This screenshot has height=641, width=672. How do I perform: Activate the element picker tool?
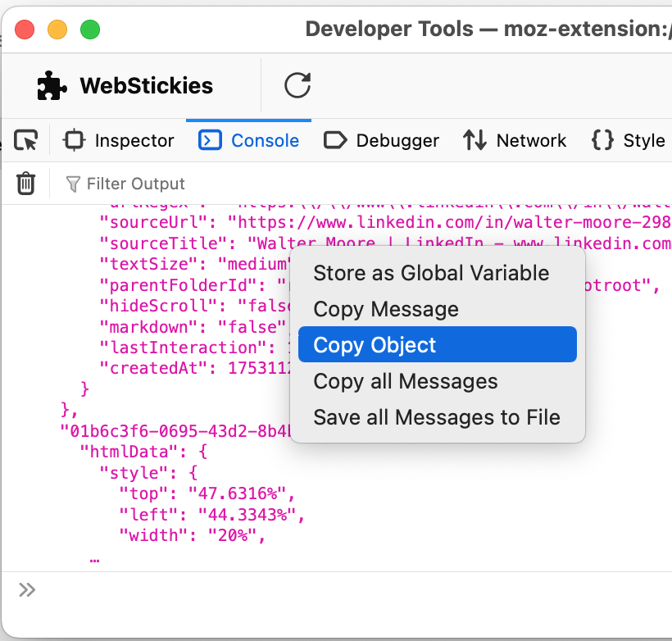click(x=26, y=141)
